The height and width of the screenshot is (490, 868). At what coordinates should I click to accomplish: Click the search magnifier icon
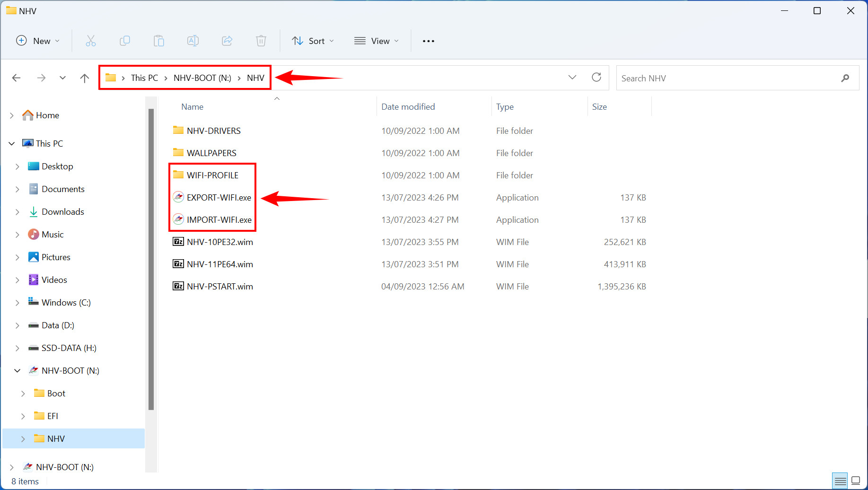point(845,78)
